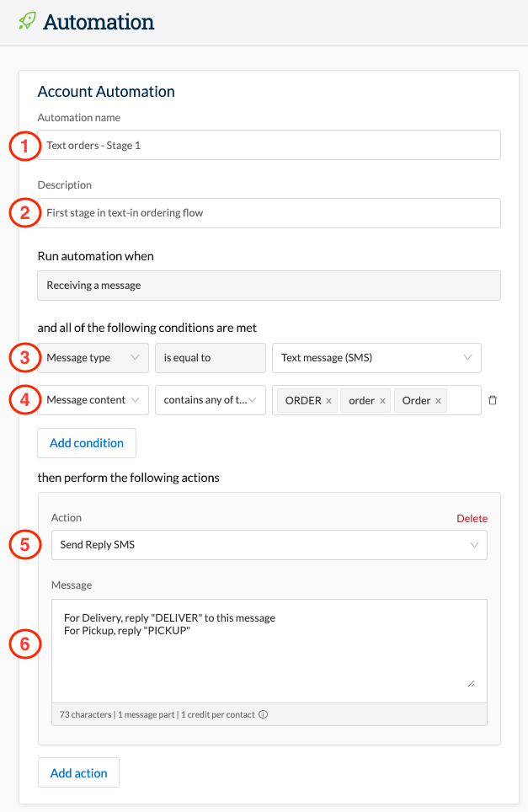Click the Automation name input field
The image size is (528, 812).
click(269, 144)
